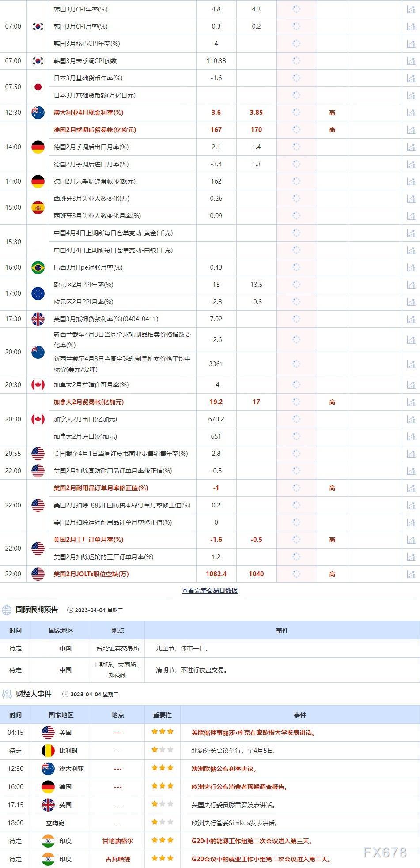Open chart icon for 日本3月基础货币年率 row
This screenshot has width=420, height=868.
coord(411,78)
